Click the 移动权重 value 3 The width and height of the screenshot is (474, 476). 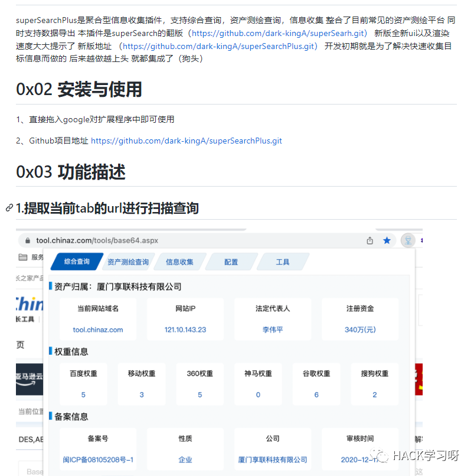(142, 395)
